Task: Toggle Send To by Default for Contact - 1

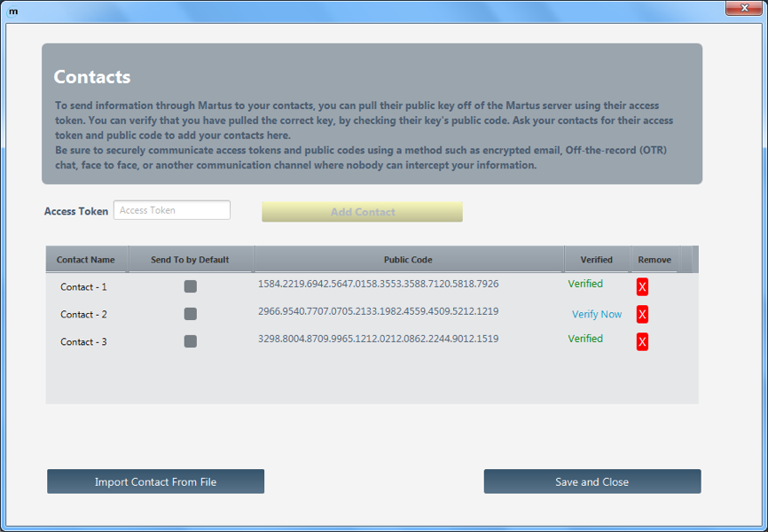Action: coord(191,286)
